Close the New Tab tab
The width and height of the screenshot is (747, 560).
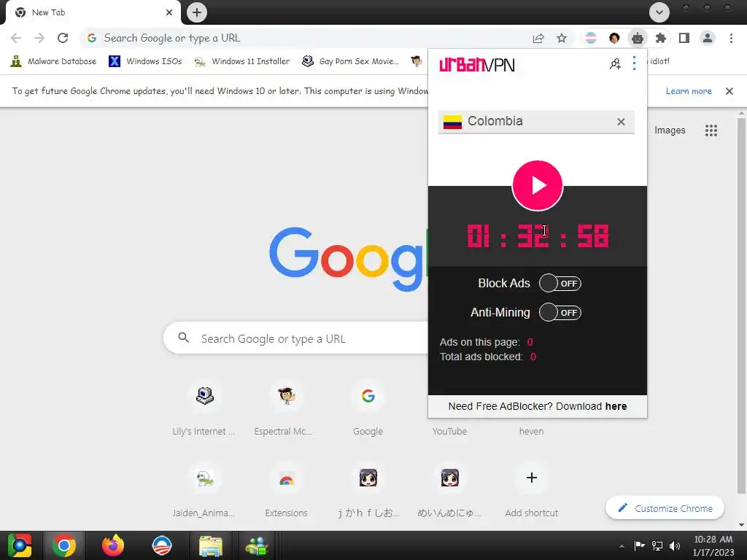(169, 12)
